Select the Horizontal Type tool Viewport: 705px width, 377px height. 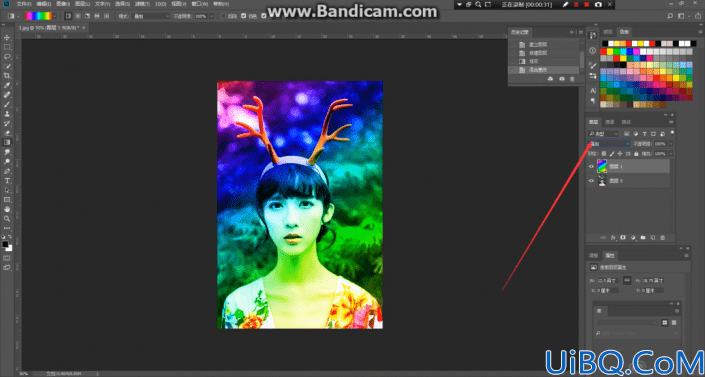(x=7, y=180)
